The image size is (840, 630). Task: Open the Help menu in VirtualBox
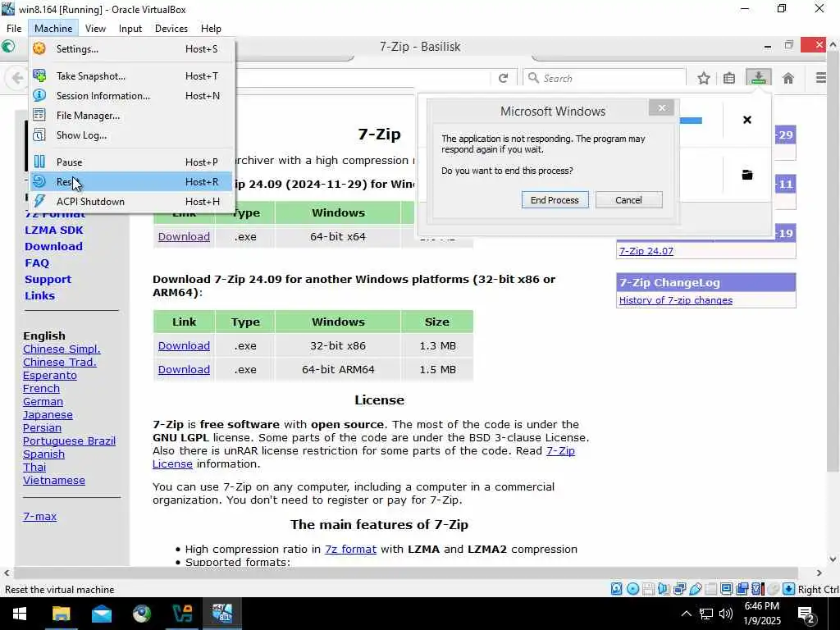(211, 29)
